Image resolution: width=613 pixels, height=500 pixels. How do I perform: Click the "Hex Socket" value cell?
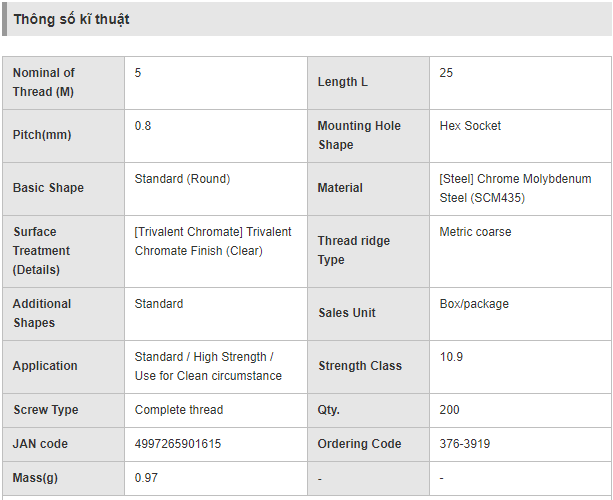470,126
